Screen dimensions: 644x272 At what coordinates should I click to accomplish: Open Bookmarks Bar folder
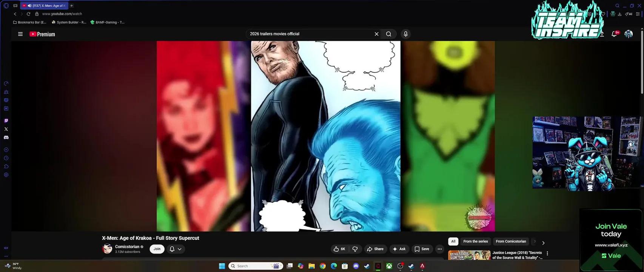click(x=30, y=22)
